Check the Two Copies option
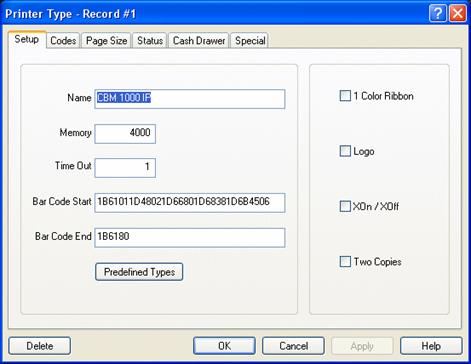 [x=345, y=261]
